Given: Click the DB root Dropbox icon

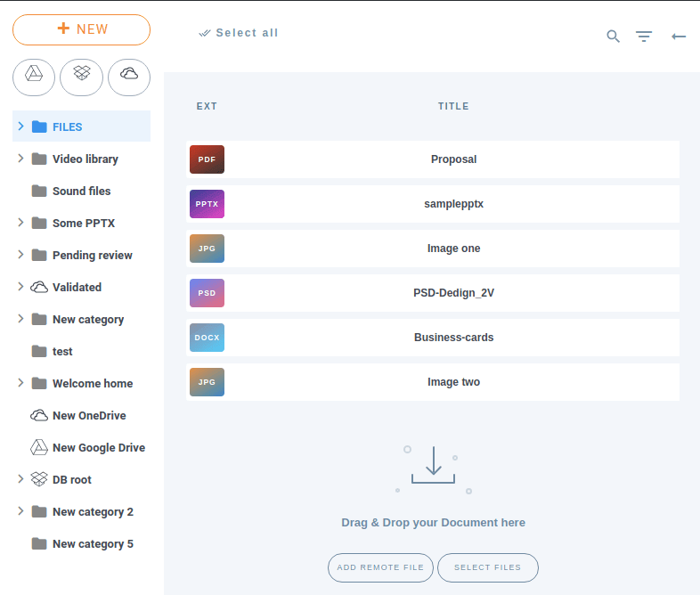Looking at the screenshot, I should coord(39,479).
